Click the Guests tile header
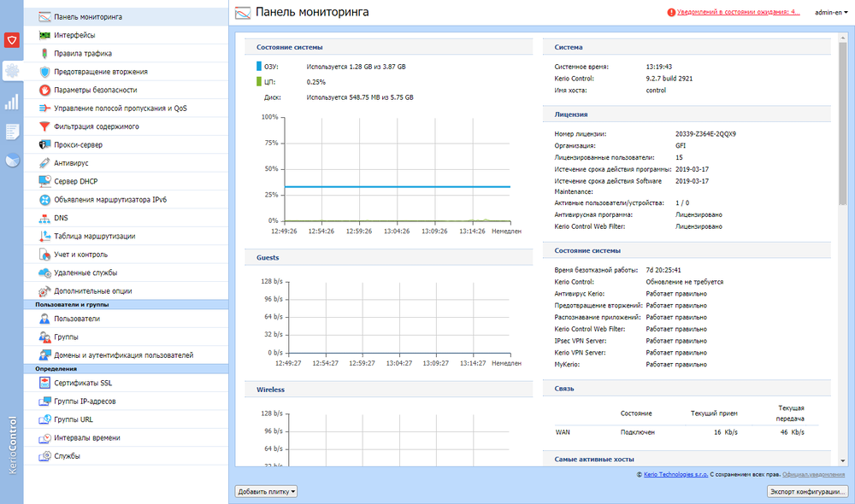Viewport: 855px width, 504px height. pyautogui.click(x=389, y=258)
